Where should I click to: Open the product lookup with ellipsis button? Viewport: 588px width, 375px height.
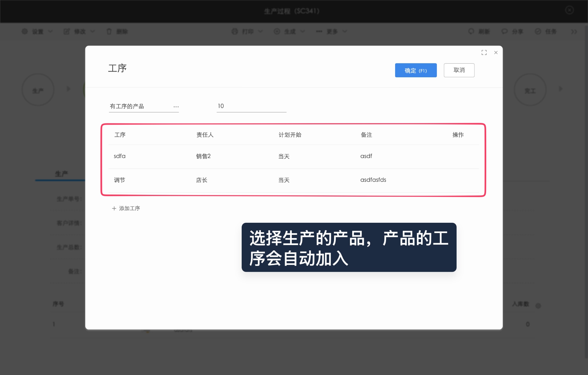[176, 107]
